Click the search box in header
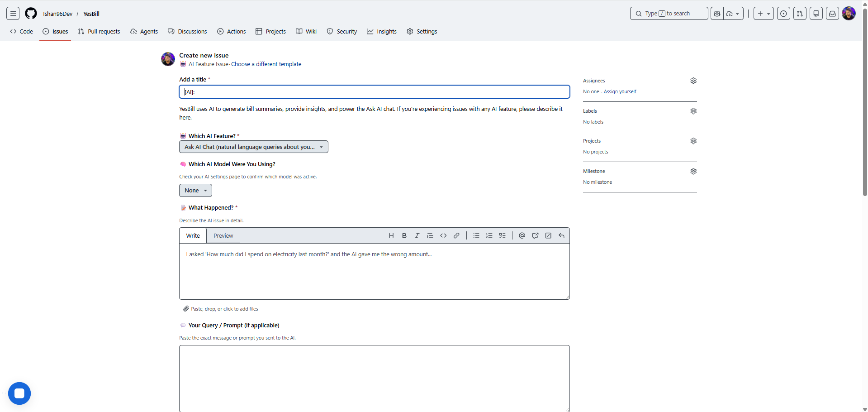This screenshot has width=868, height=412. [x=669, y=14]
